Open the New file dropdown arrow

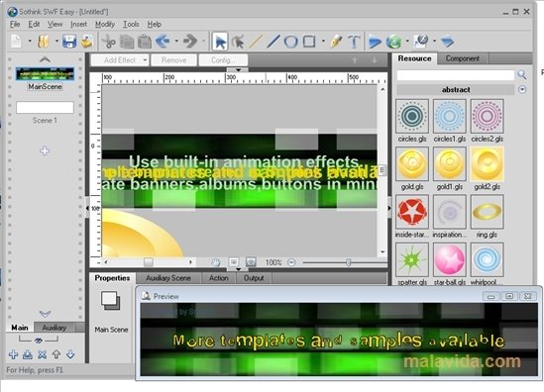30,42
